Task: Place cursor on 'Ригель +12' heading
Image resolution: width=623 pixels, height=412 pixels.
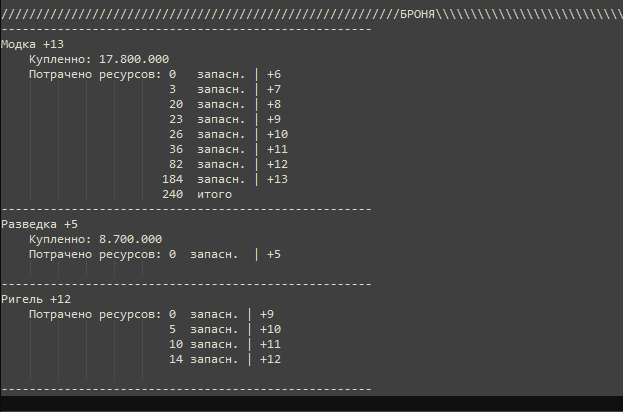Action: coord(36,299)
